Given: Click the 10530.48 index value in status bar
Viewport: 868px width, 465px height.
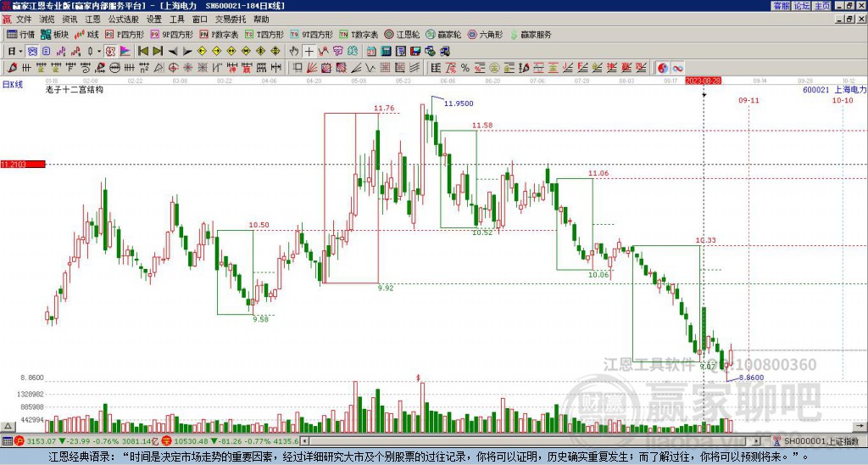Looking at the screenshot, I should click(x=192, y=441).
